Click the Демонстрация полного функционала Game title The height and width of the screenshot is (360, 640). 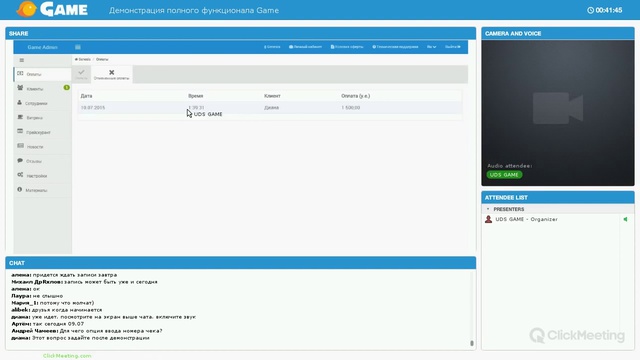(x=194, y=10)
